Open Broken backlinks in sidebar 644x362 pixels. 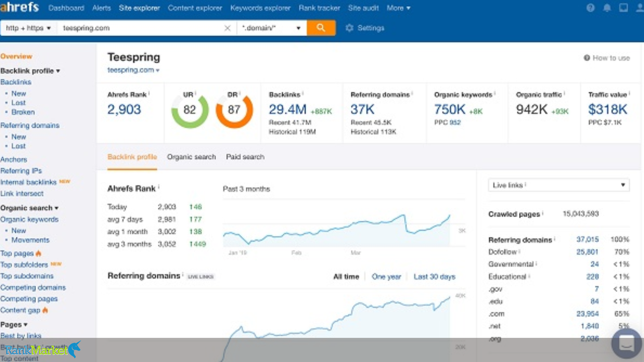coord(23,112)
